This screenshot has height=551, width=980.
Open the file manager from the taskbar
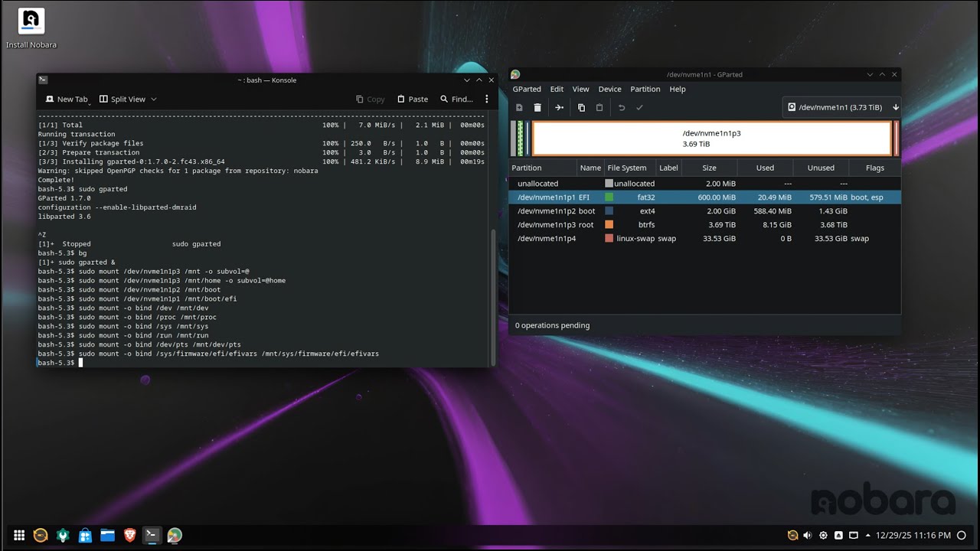108,536
